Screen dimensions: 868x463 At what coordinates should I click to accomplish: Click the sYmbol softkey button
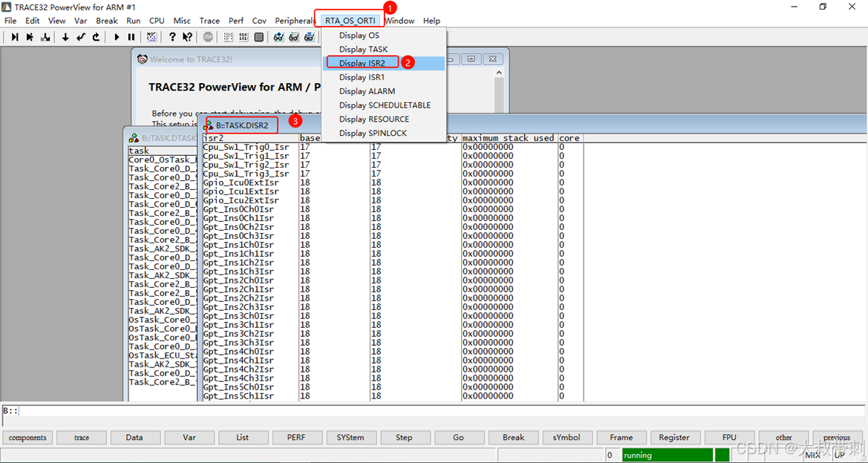567,438
